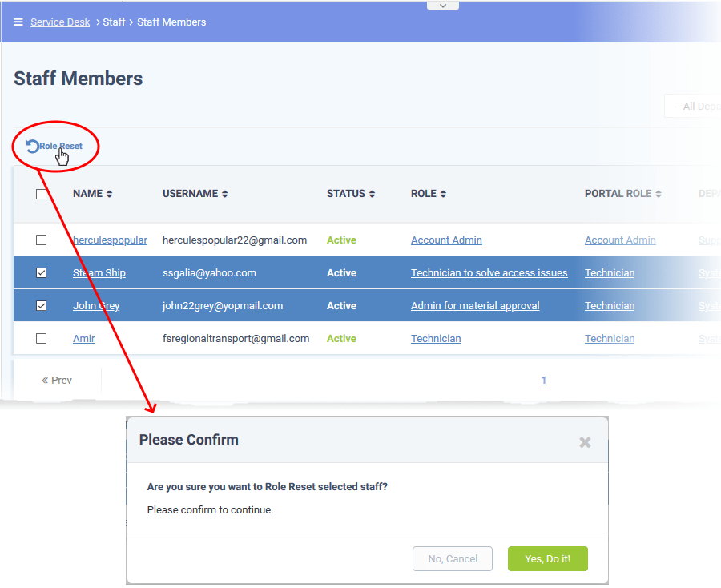Screen dimensions: 721x588
Task: Uncheck the Steam Ship row checkbox
Action: (42, 272)
